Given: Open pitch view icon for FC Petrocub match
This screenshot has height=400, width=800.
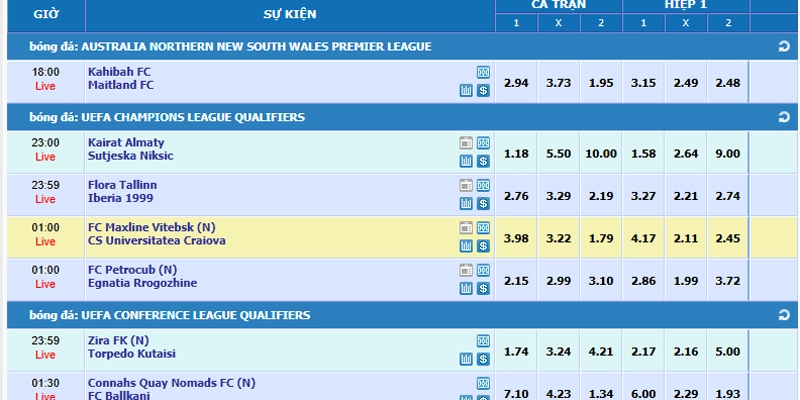Looking at the screenshot, I should pos(483,270).
